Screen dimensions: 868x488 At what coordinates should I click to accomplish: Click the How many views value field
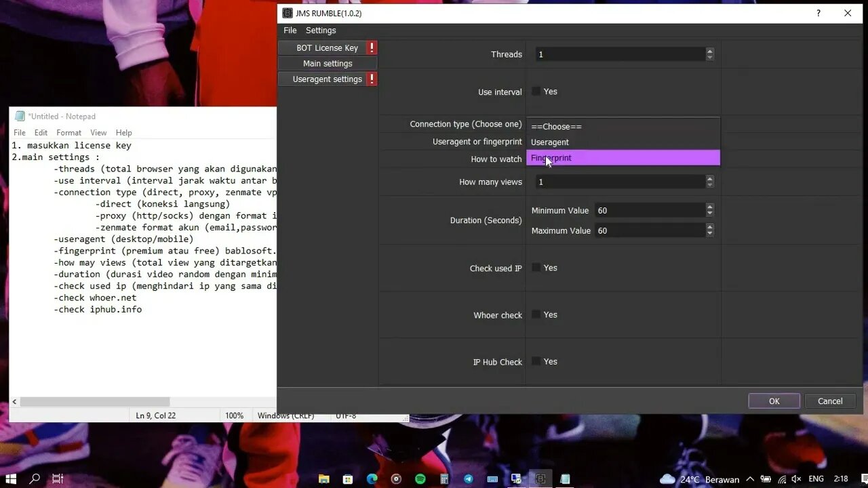[x=620, y=182]
